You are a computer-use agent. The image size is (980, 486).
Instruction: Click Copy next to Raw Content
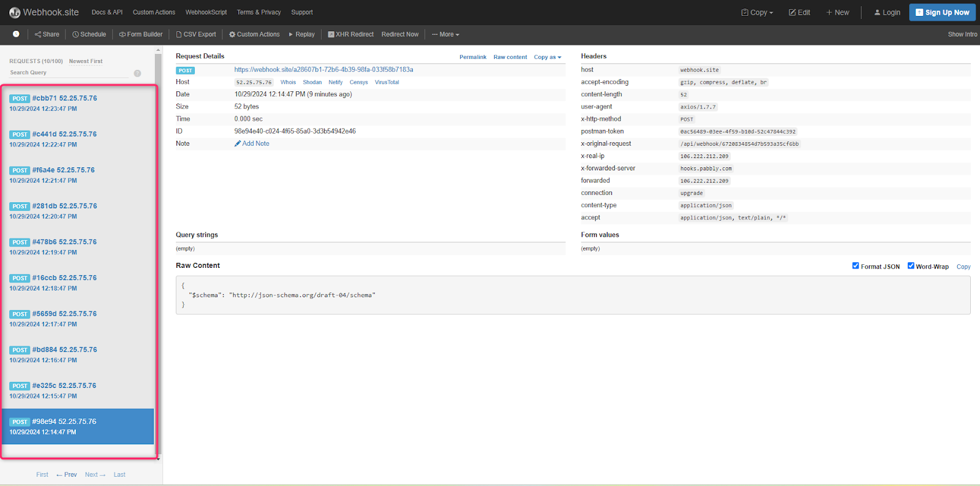point(963,267)
